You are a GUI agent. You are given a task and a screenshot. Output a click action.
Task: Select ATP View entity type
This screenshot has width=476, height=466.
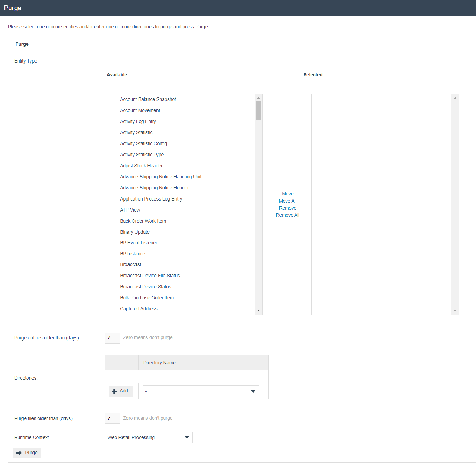coord(130,210)
